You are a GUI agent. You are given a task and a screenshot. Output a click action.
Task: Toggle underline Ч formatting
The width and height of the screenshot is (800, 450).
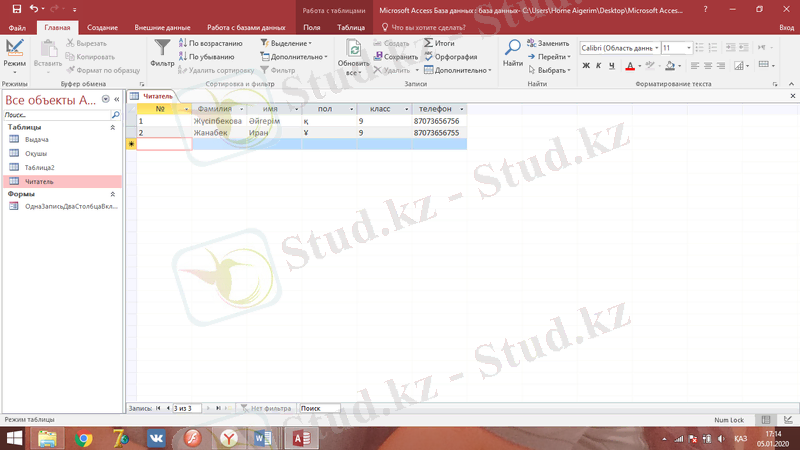pyautogui.click(x=610, y=66)
